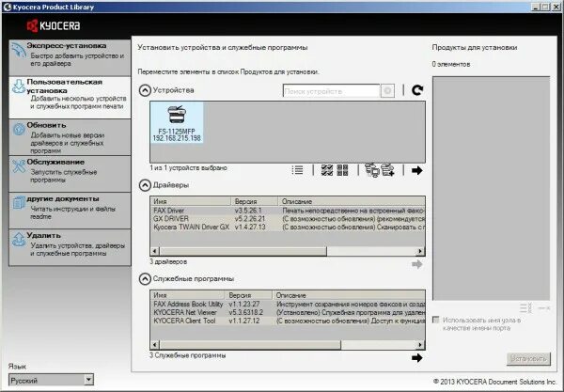Open Пользовательская установка section
This screenshot has width=564, height=392.
pos(70,98)
